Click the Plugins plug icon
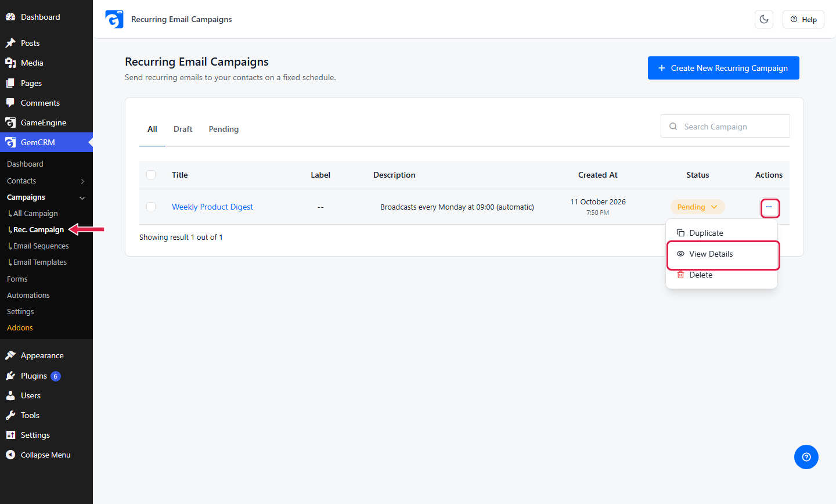The width and height of the screenshot is (836, 504). (10, 376)
